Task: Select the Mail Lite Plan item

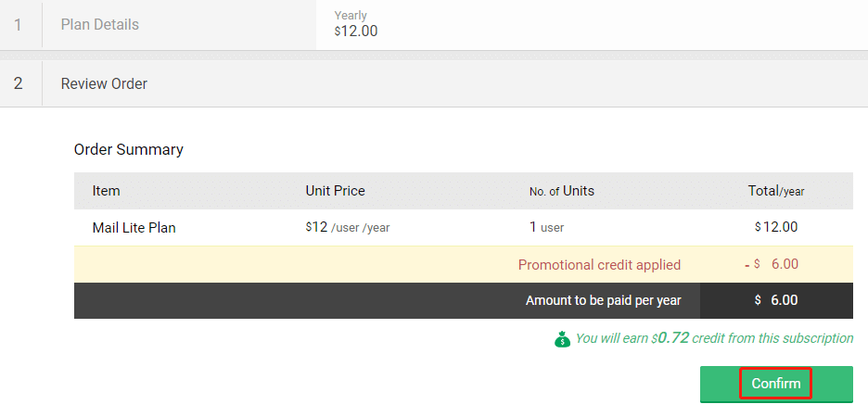Action: (x=134, y=227)
